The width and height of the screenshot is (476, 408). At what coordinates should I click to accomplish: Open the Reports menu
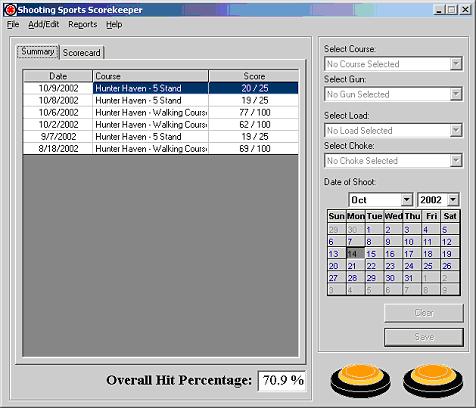pyautogui.click(x=82, y=25)
